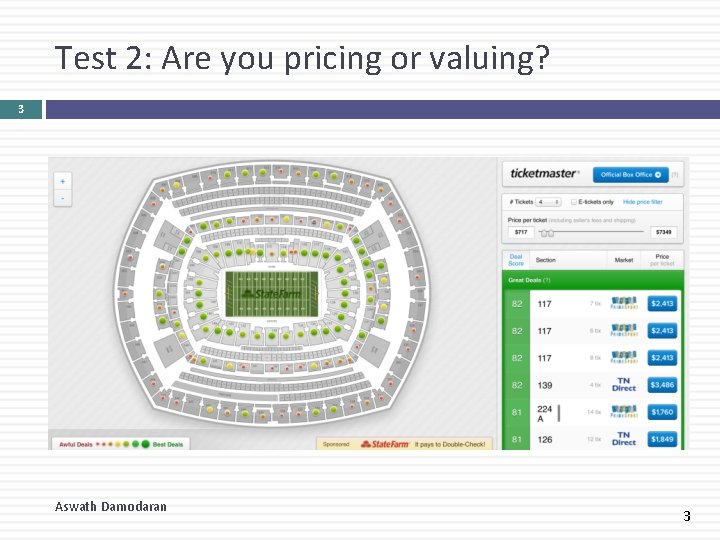The image size is (720, 540).
Task: Zoom in on the stadium map
Action: (62, 181)
